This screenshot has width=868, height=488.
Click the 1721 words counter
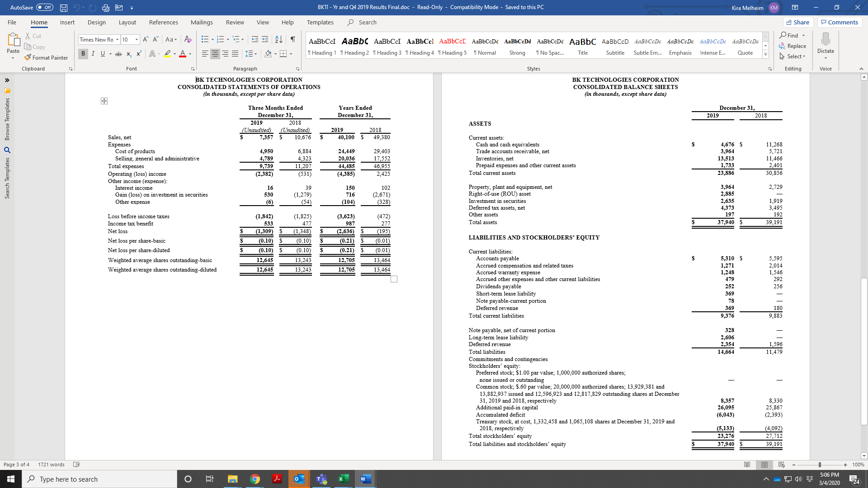(51, 465)
